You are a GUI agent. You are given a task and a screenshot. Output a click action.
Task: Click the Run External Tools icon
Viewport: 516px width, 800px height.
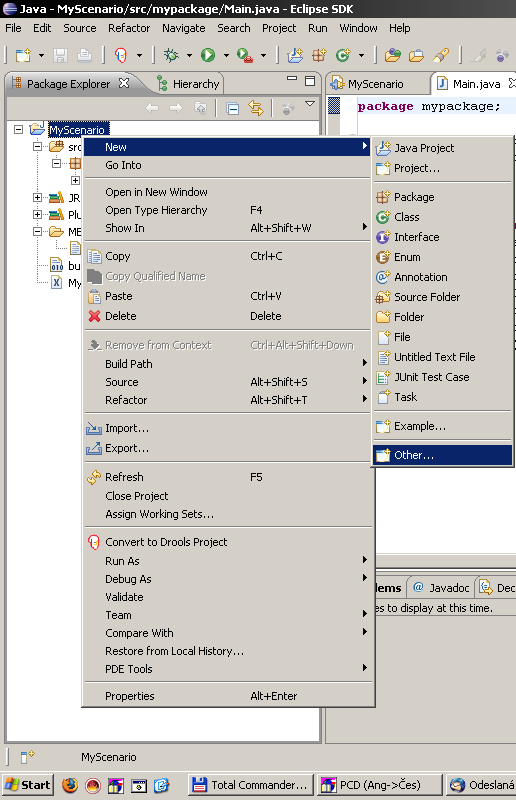(x=245, y=55)
